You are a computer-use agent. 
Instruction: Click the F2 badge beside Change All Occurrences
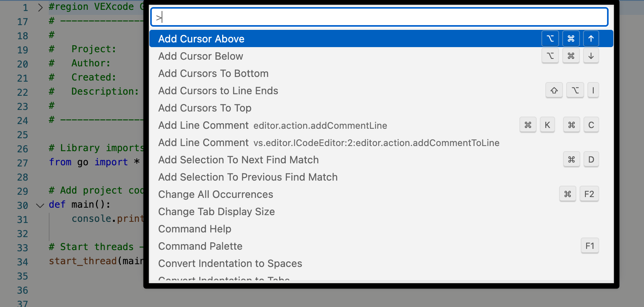tap(589, 194)
